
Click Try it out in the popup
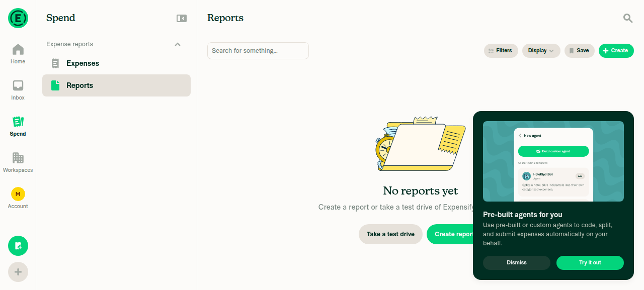click(x=590, y=263)
